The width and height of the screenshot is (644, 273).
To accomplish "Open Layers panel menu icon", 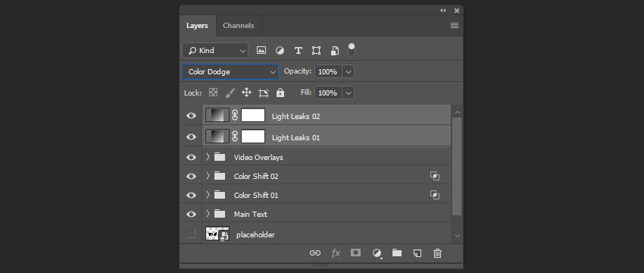I will point(455,26).
